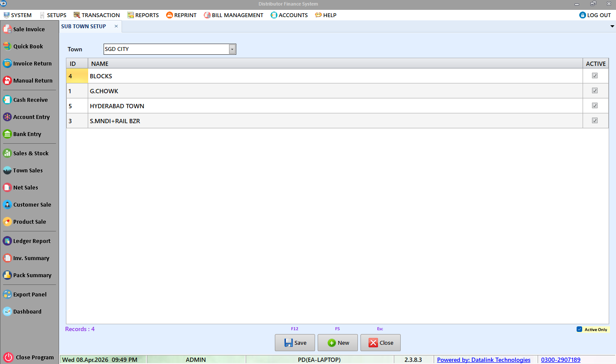Click the LOG OUT lock icon
616x364 pixels.
pos(582,15)
